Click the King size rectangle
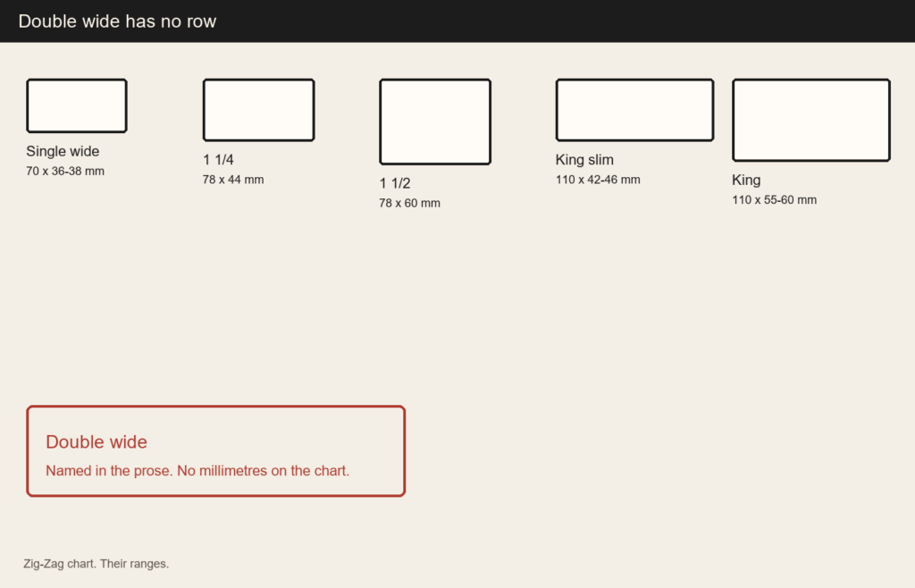The width and height of the screenshot is (915, 588). click(x=811, y=120)
